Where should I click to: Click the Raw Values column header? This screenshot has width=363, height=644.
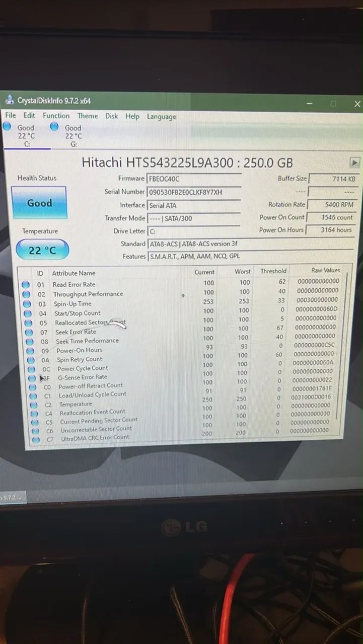(x=326, y=270)
